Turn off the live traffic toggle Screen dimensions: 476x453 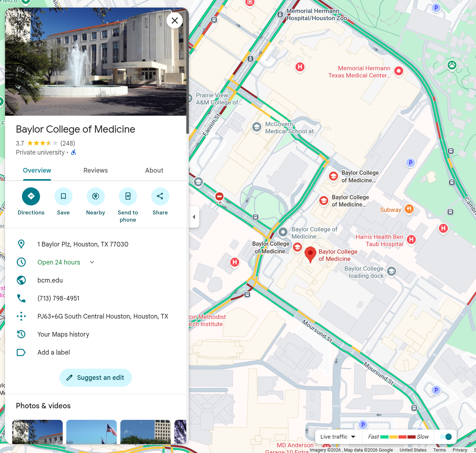tap(446, 437)
